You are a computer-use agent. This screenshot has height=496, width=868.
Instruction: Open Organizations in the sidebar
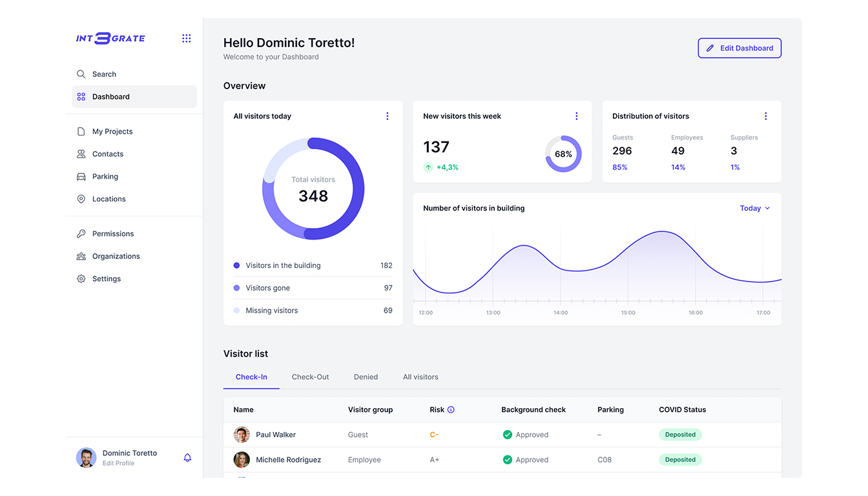pos(116,256)
